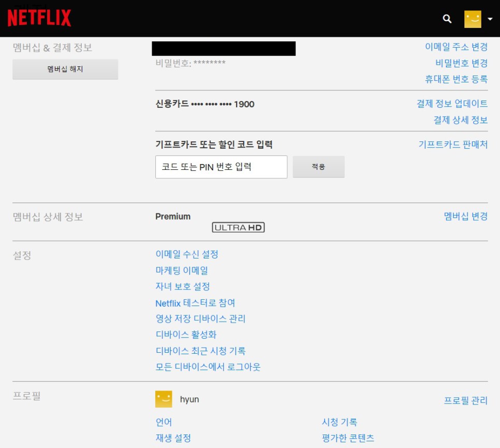Open the 재생 설정 link
This screenshot has height=448, width=500.
coord(173,438)
